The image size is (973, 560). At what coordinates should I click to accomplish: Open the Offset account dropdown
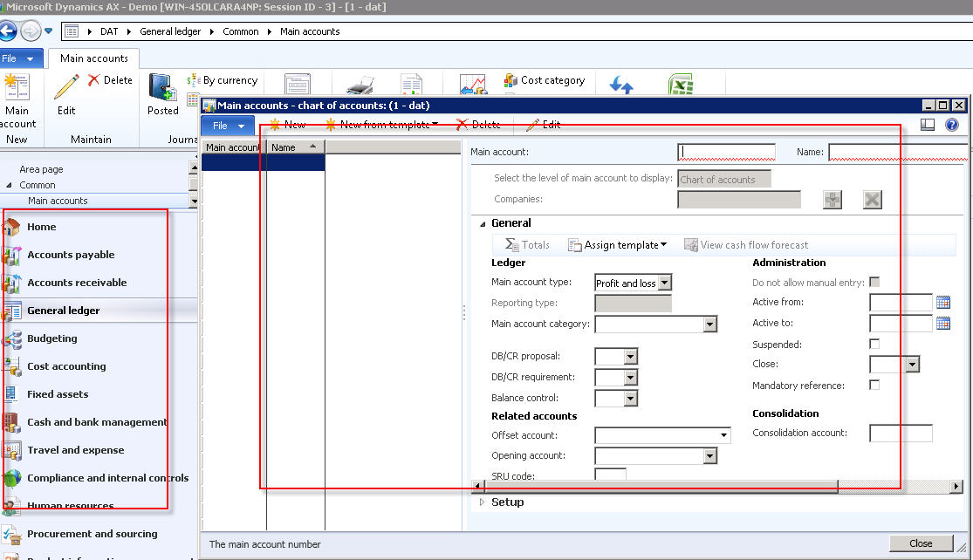coord(723,435)
